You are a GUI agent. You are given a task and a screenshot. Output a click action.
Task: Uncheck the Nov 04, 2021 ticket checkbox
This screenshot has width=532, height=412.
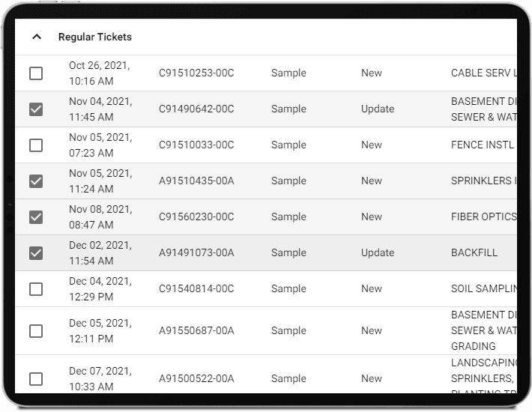click(36, 109)
